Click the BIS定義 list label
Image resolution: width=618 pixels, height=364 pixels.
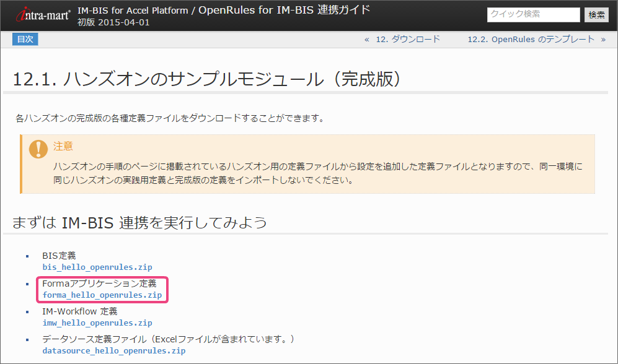(x=59, y=256)
